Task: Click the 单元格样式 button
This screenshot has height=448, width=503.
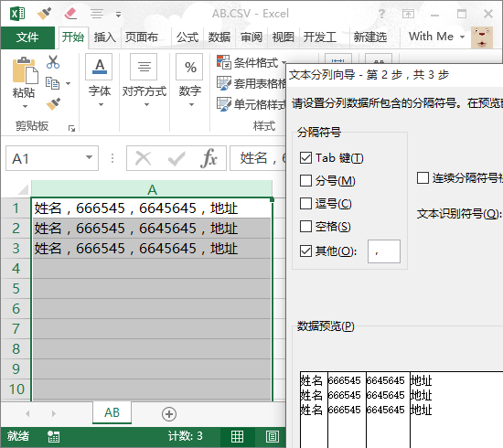Action: pyautogui.click(x=251, y=104)
